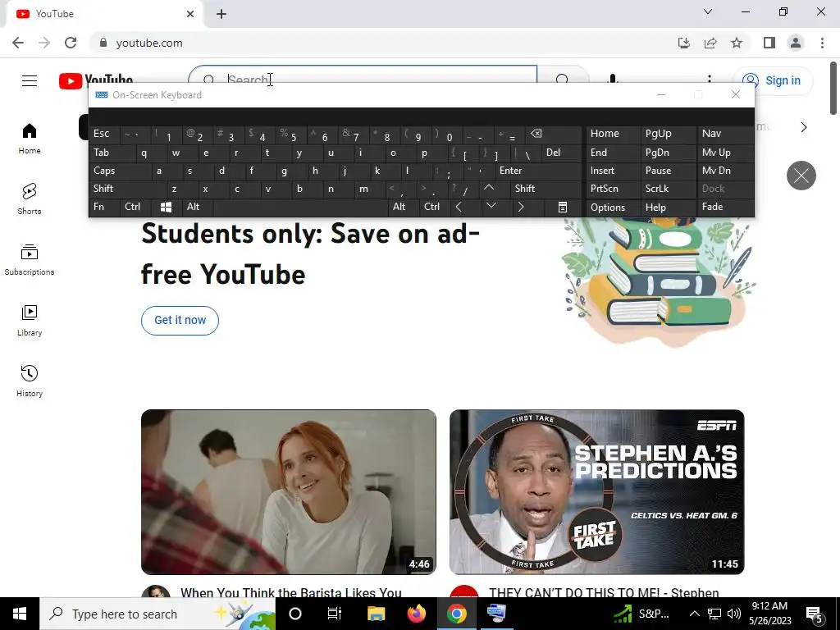Close the YouTube tab
The height and width of the screenshot is (630, 840).
pyautogui.click(x=190, y=14)
